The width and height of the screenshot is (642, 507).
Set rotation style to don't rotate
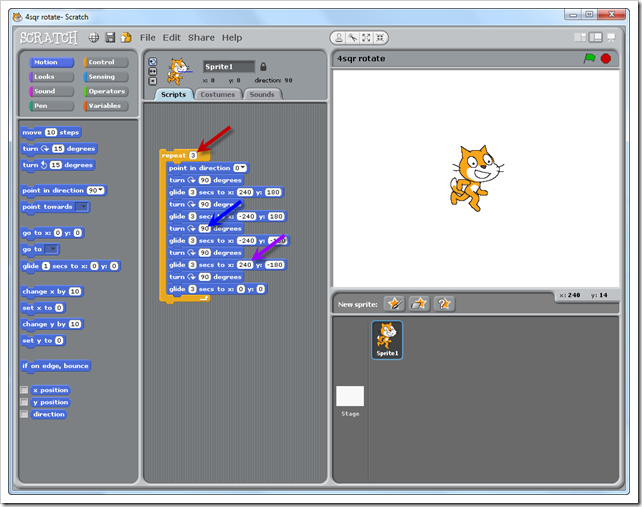[153, 81]
